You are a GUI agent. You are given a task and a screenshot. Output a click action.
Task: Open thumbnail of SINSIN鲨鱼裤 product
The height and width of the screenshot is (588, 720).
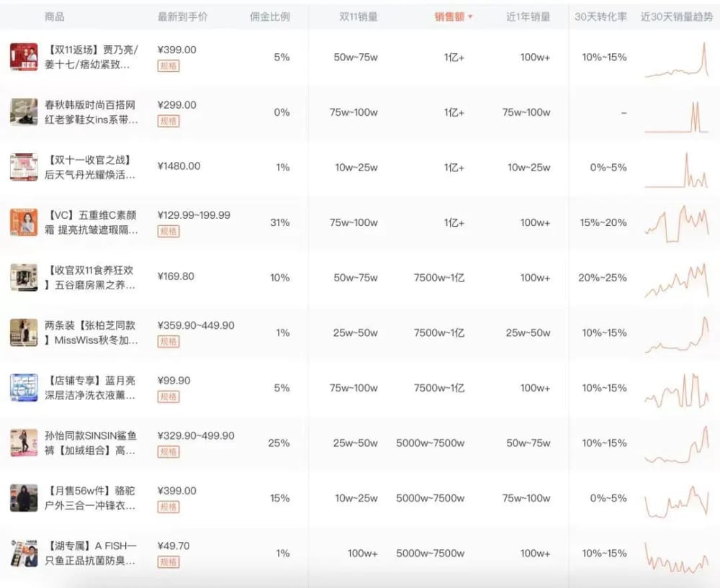coord(24,443)
